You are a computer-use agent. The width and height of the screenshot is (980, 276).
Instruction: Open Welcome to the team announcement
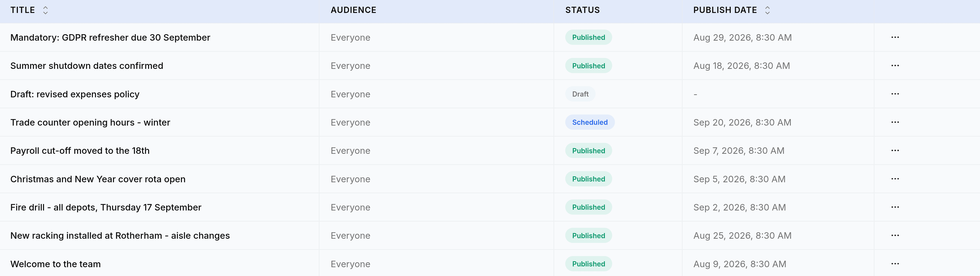click(x=56, y=264)
